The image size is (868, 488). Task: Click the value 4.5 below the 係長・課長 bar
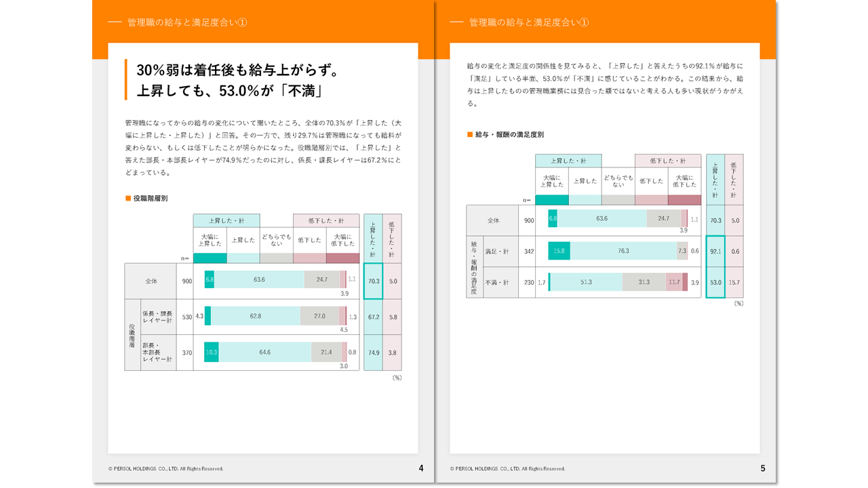pyautogui.click(x=343, y=330)
